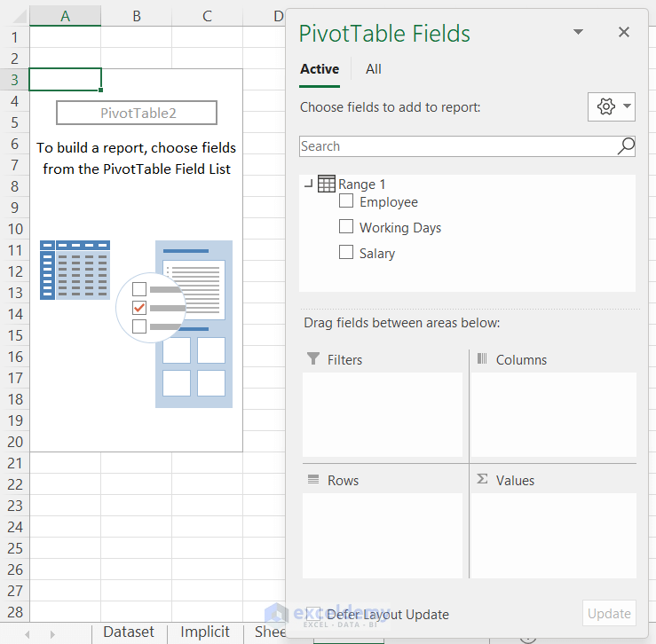Screen dimensions: 656x644
Task: Open the Dataset sheet tab
Action: pos(129,632)
